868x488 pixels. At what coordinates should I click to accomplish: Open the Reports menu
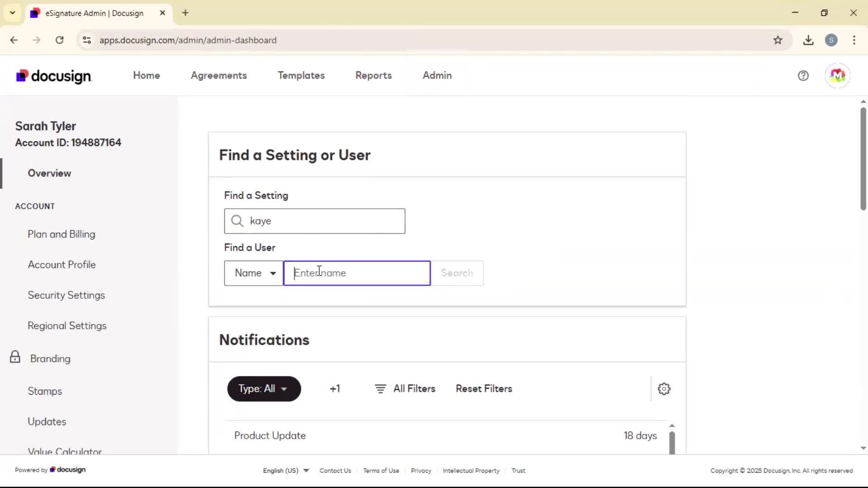(373, 75)
